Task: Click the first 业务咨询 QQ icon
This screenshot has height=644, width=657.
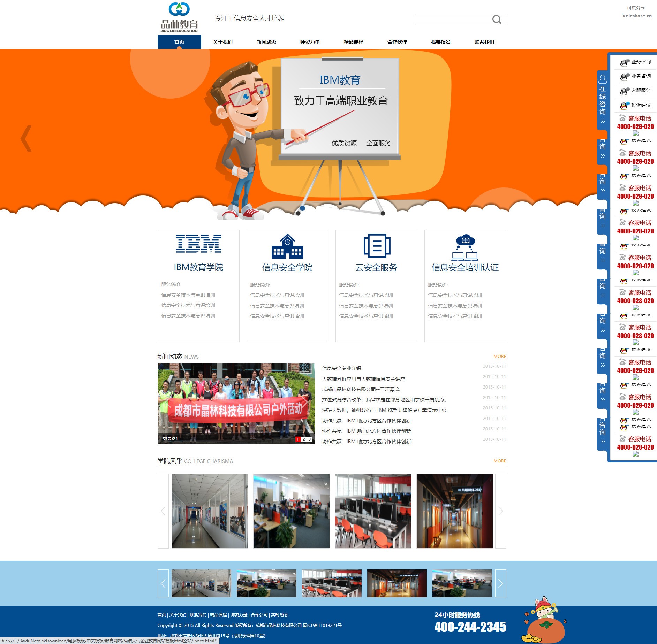Action: 625,62
